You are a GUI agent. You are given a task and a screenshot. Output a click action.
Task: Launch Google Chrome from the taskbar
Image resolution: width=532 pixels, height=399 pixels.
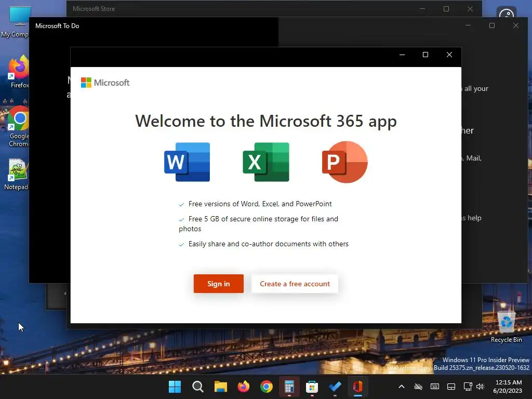point(267,387)
